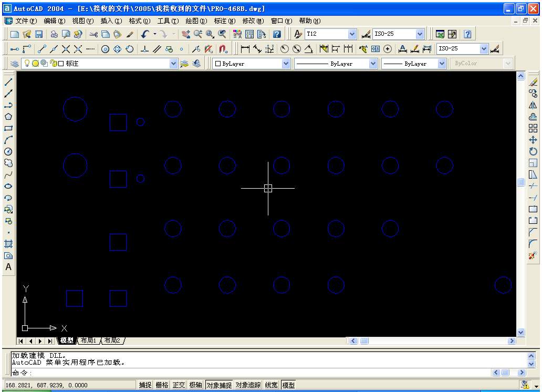Select the Polygon tool in the draw toolbar
The image size is (542, 392).
pos(8,117)
